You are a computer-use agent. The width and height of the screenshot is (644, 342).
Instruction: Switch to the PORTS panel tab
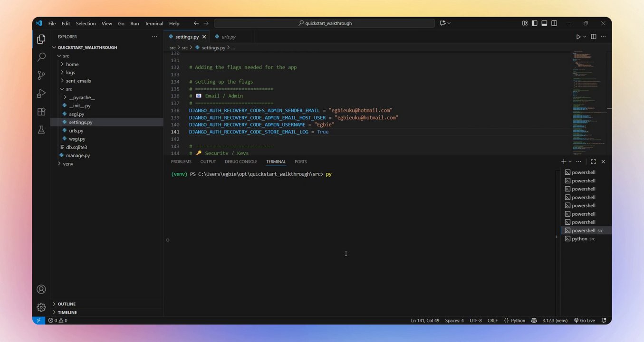301,161
